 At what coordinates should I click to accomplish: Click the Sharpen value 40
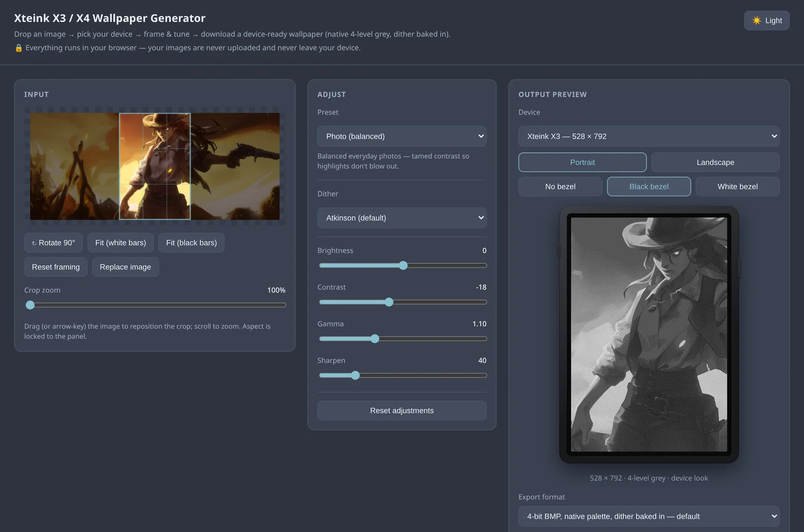(x=482, y=361)
